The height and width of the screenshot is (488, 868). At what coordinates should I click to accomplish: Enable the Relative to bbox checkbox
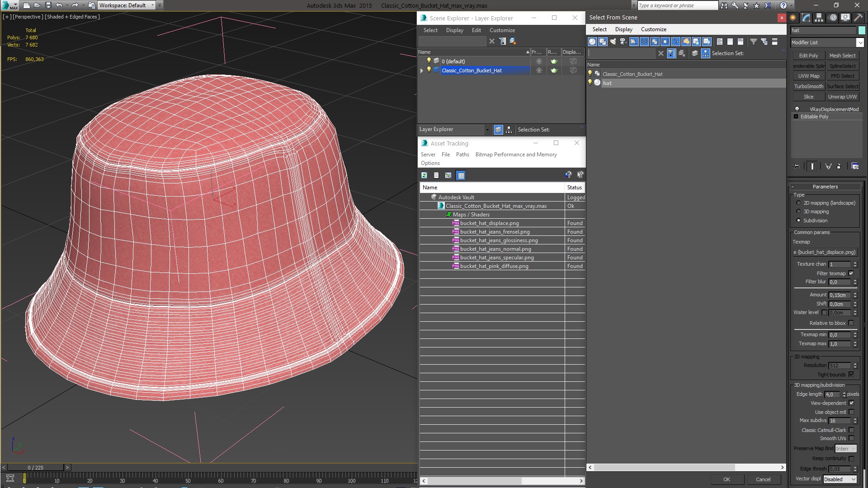[851, 323]
